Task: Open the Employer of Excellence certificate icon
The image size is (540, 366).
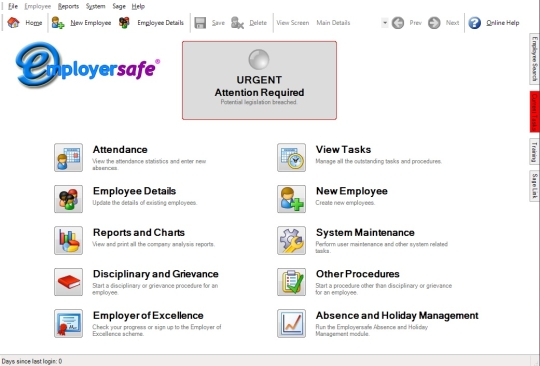Action: pos(68,323)
